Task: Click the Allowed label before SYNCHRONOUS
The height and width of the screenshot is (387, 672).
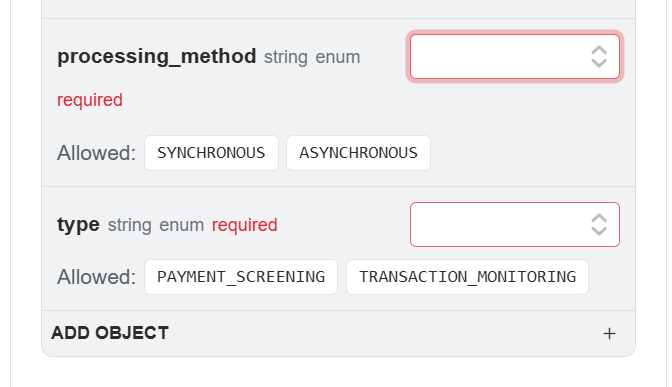Action: pyautogui.click(x=96, y=153)
